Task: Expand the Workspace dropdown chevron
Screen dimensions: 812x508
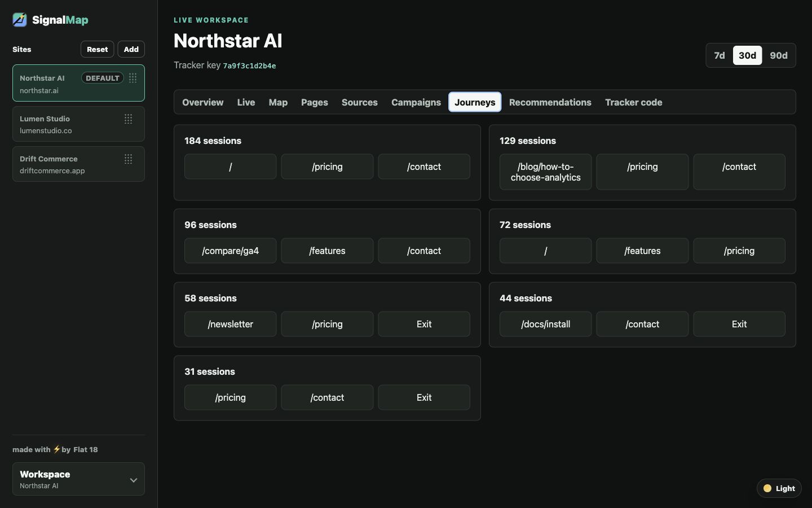Action: 134,480
